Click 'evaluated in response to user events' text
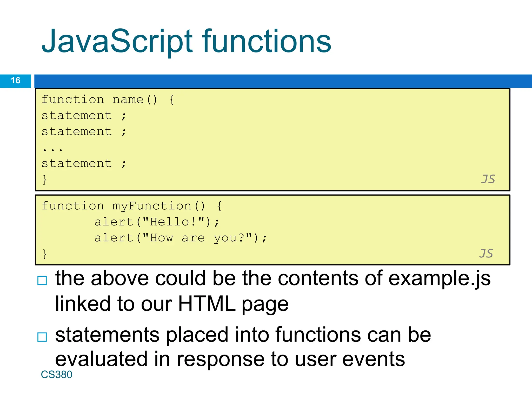 pyautogui.click(x=230, y=359)
